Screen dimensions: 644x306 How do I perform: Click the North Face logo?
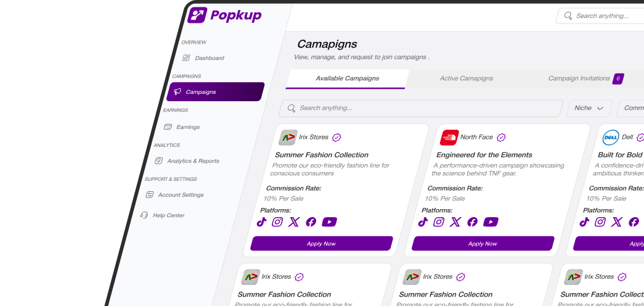click(449, 138)
